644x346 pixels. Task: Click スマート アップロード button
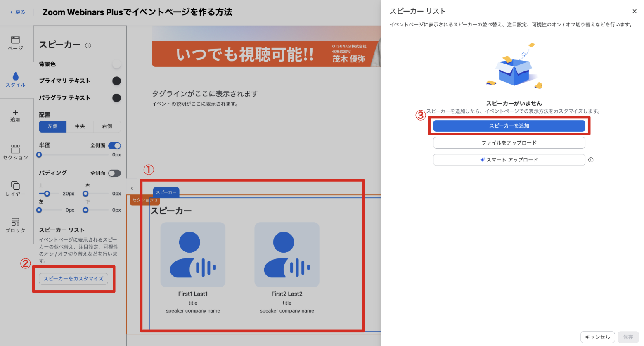(x=509, y=160)
